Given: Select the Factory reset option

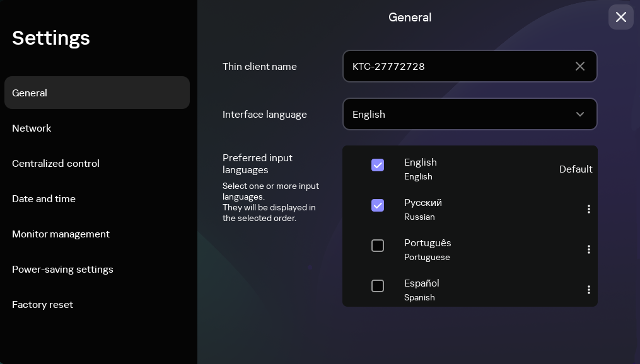Looking at the screenshot, I should click(x=42, y=304).
